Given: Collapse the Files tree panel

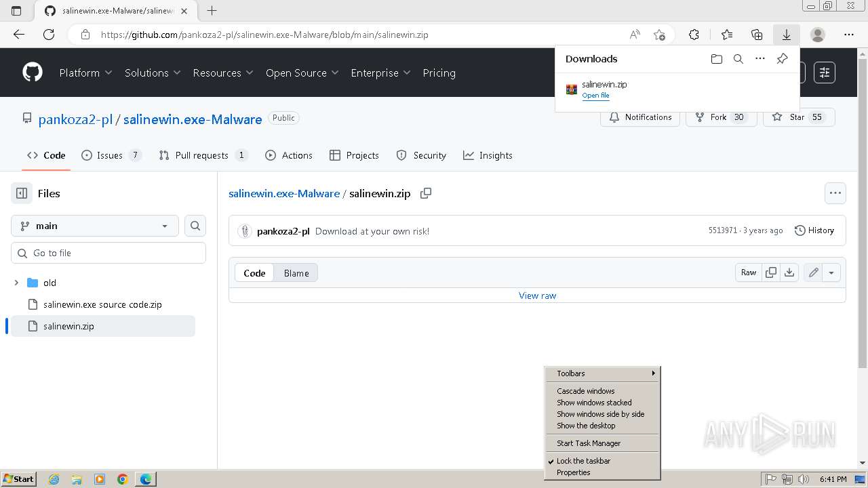Looking at the screenshot, I should 22,193.
